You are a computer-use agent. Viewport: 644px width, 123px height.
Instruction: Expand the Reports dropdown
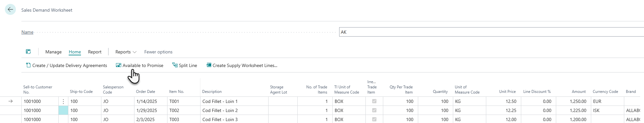click(126, 52)
